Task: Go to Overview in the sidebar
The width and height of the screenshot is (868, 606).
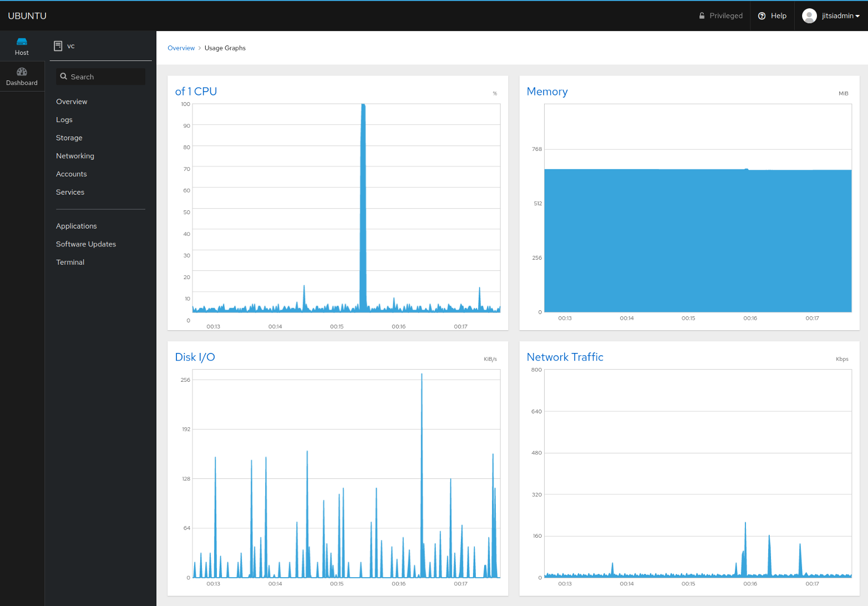Action: click(72, 102)
